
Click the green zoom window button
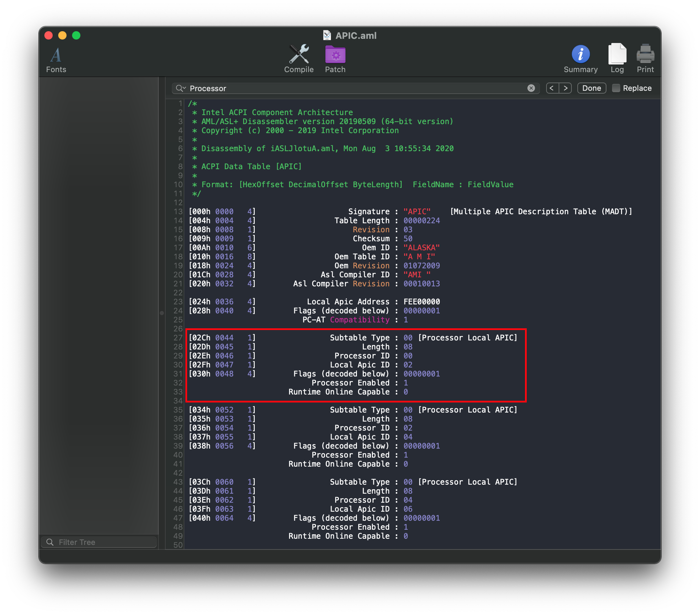[76, 35]
